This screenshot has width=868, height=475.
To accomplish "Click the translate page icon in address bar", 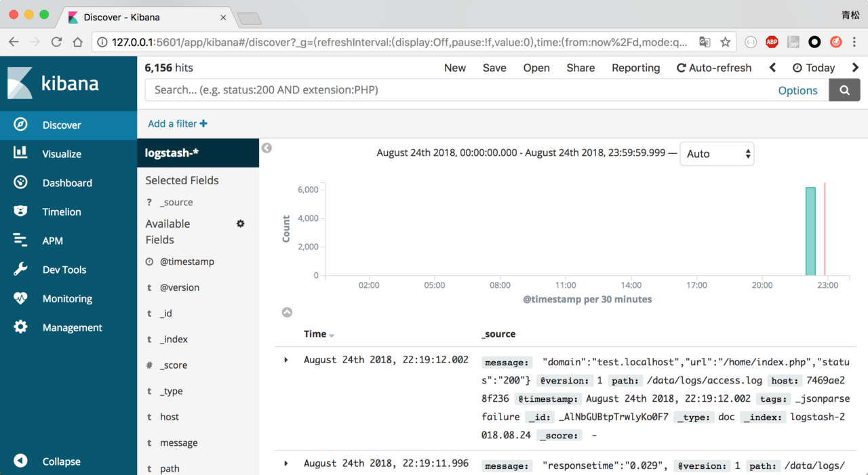I will pos(705,42).
